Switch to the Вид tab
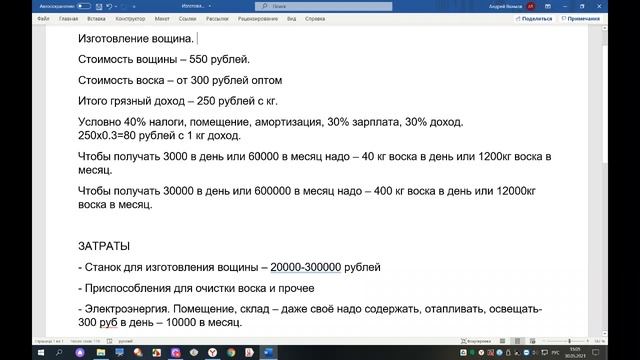Screen dimensions: 640x360 (x=291, y=19)
